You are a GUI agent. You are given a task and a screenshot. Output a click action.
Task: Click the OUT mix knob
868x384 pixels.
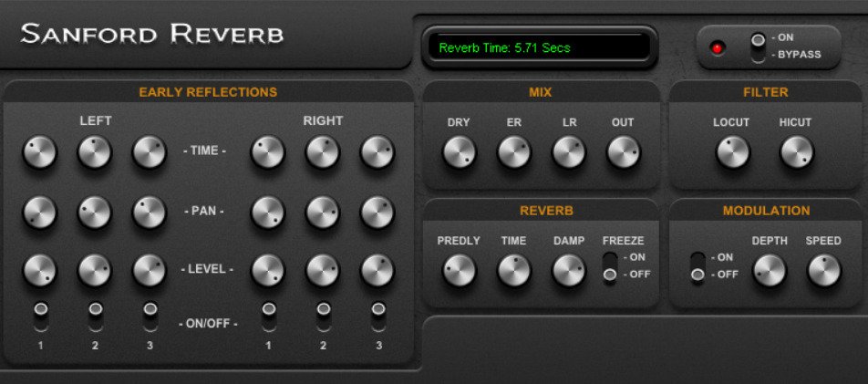click(x=624, y=151)
